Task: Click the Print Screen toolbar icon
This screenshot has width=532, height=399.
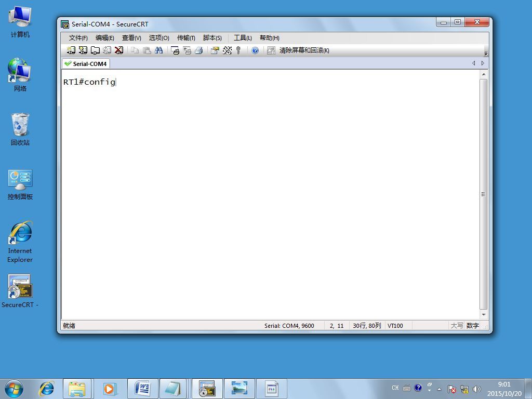Action: pos(175,50)
